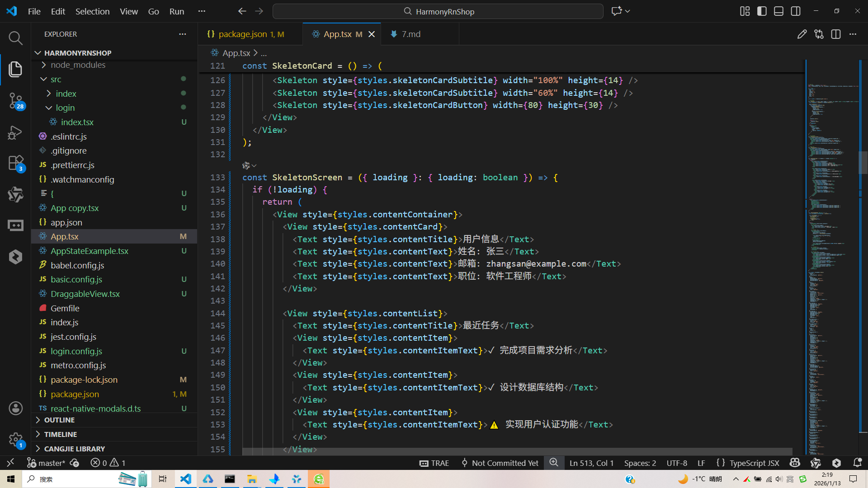The height and width of the screenshot is (488, 868).
Task: Collapse the login folder in explorer
Action: tap(65, 108)
